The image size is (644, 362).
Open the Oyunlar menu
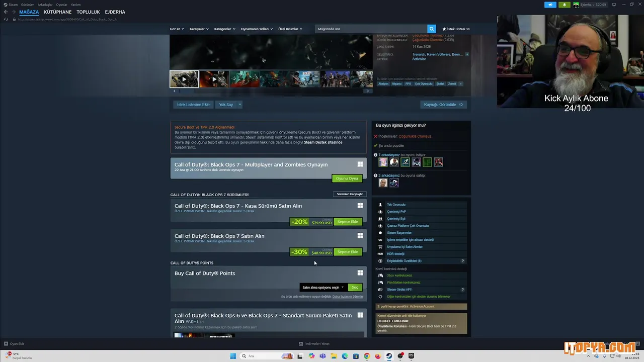click(61, 5)
